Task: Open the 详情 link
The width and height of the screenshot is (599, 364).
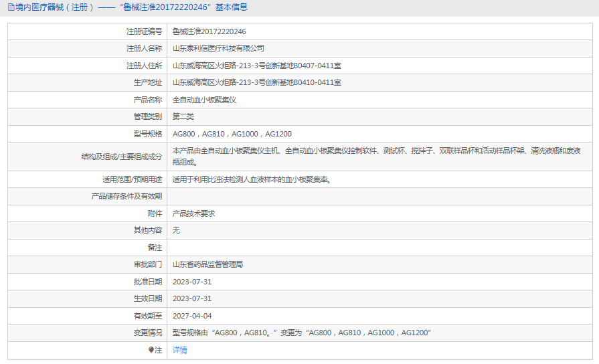Action: 179,350
